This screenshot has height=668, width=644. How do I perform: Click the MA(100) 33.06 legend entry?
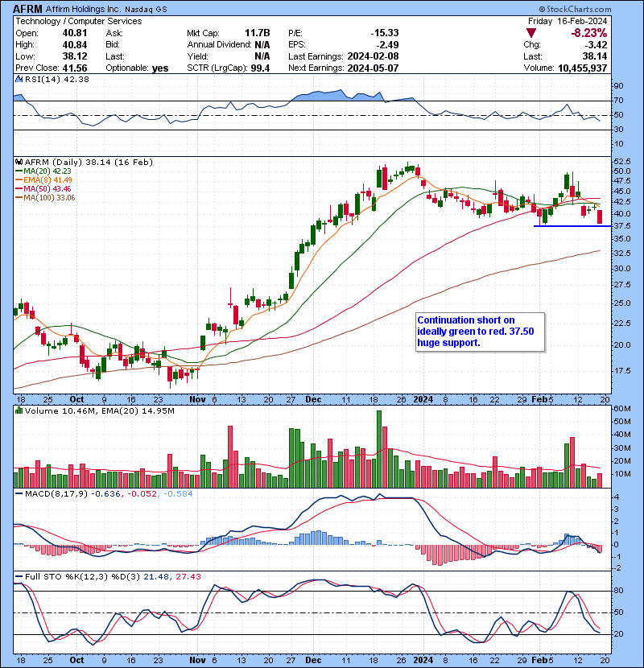[45, 198]
